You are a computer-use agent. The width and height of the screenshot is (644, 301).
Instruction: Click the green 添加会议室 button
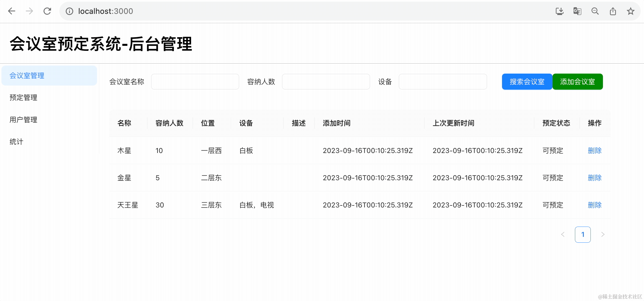(577, 82)
